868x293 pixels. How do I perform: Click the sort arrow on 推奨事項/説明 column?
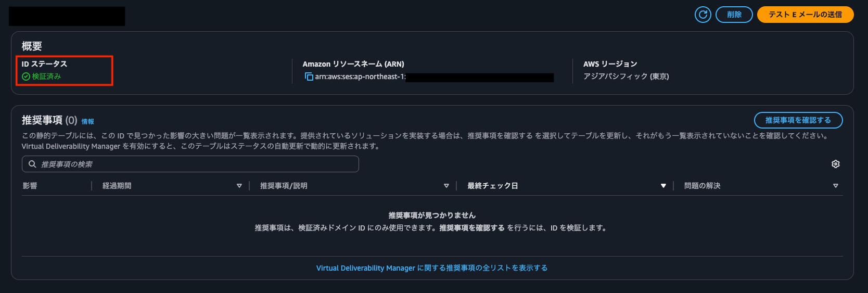[x=446, y=186]
